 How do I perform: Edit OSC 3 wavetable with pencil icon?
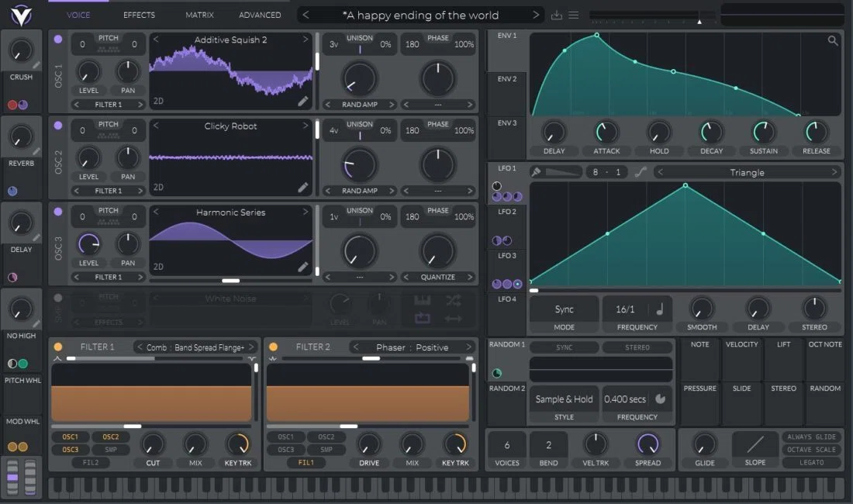pyautogui.click(x=303, y=267)
